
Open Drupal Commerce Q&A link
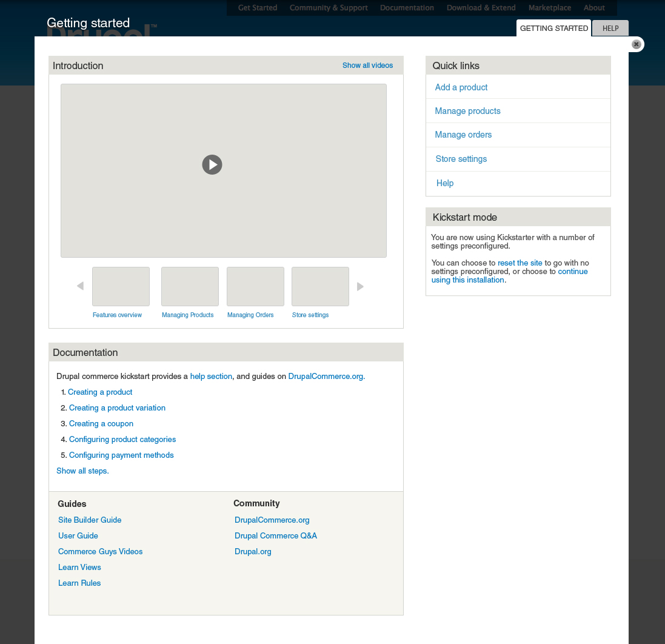(276, 535)
